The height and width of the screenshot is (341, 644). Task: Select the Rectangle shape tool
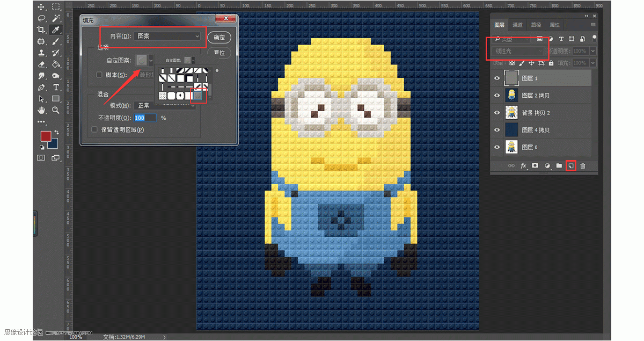tap(56, 99)
